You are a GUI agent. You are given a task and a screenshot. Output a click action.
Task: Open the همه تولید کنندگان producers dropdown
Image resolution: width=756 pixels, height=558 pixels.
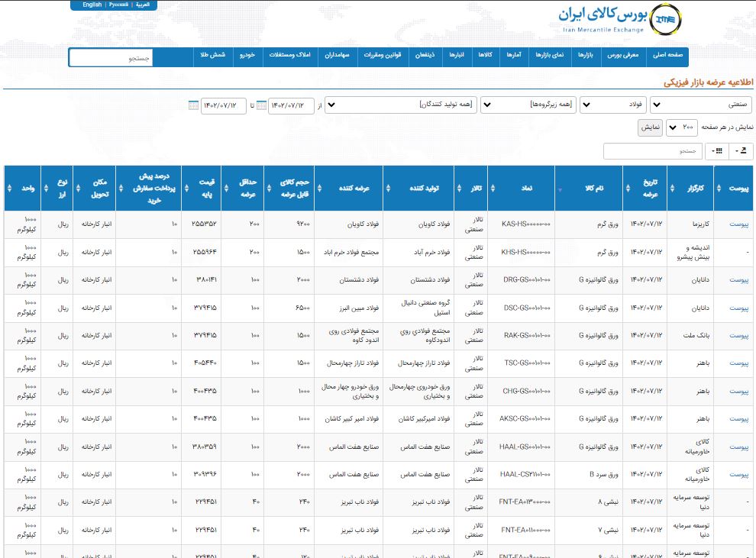tap(401, 105)
